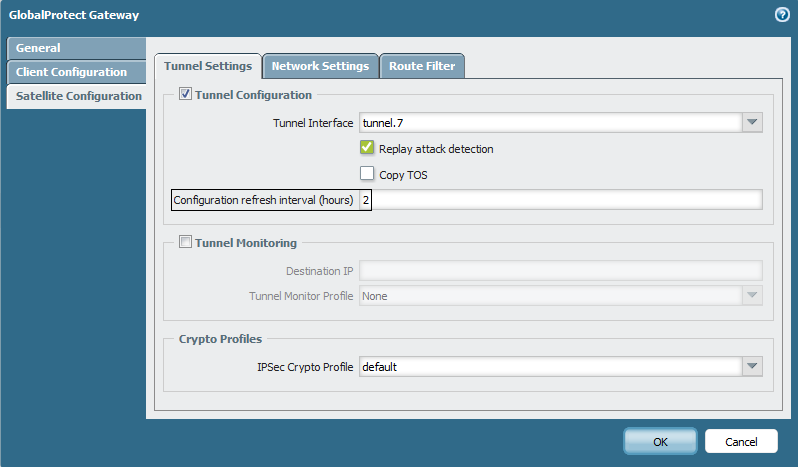Enable the Tunnel Configuration checkbox

(185, 95)
